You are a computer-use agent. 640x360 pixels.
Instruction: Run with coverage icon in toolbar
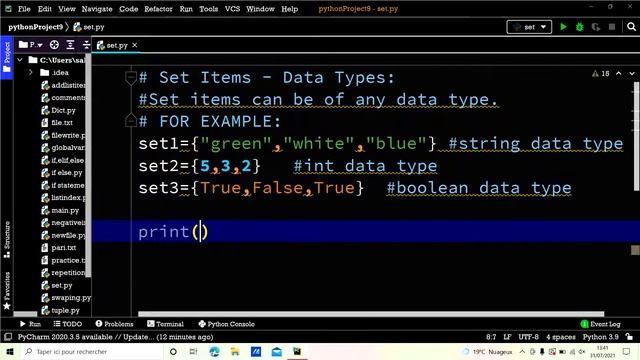point(596,27)
